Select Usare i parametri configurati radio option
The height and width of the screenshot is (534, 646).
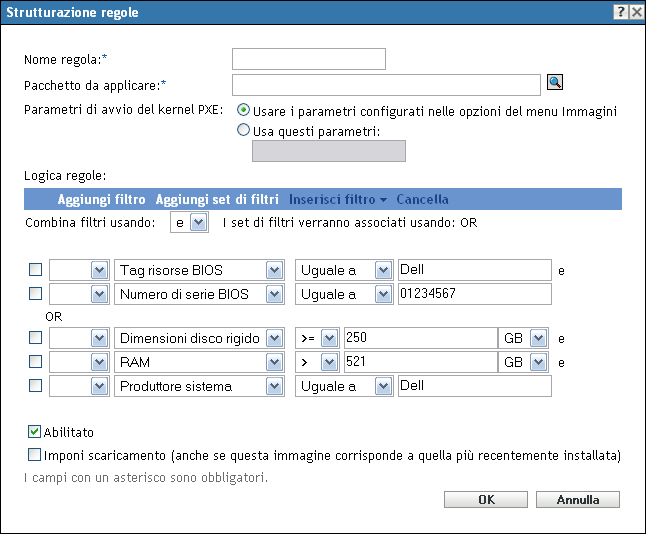pos(243,111)
